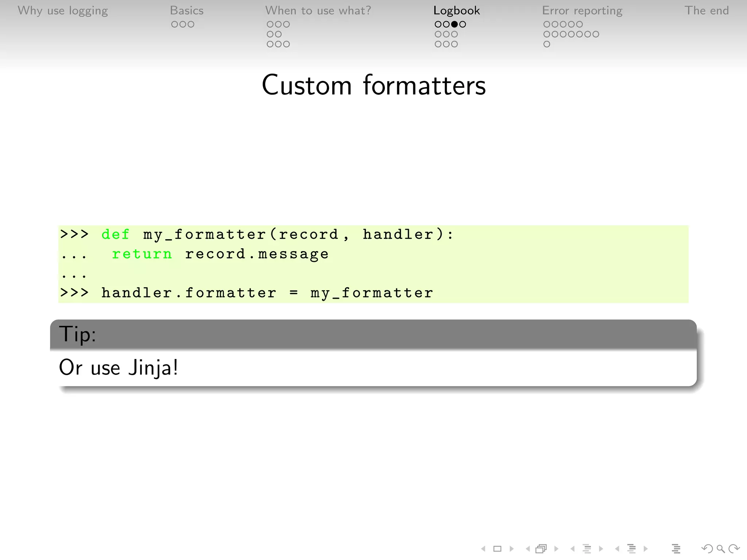
Task: Click the magnifier search icon
Action: (x=720, y=548)
